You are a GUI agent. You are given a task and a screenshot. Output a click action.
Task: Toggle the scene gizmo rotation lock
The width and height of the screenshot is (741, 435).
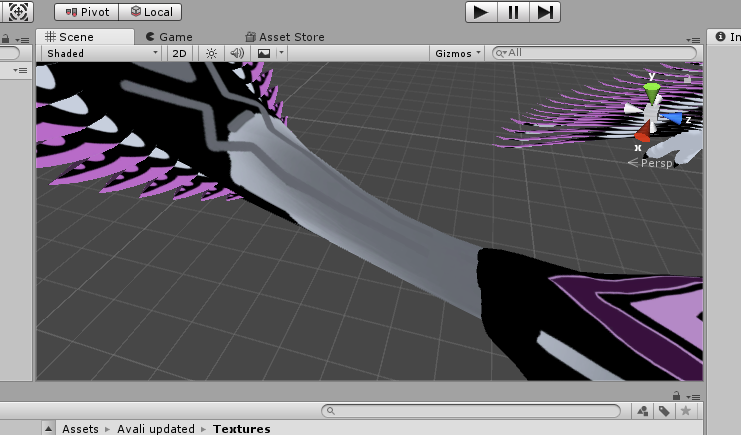pos(688,78)
